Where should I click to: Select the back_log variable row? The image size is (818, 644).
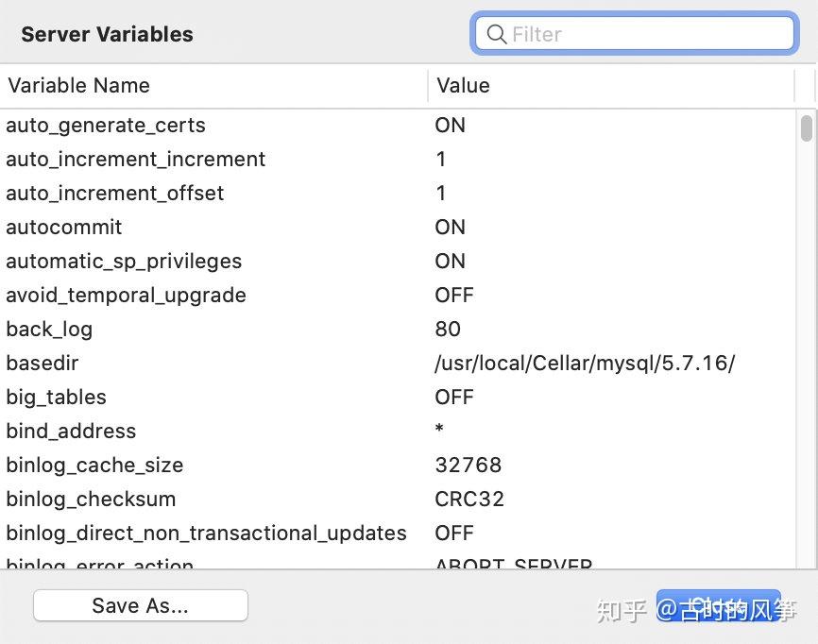pyautogui.click(x=49, y=330)
